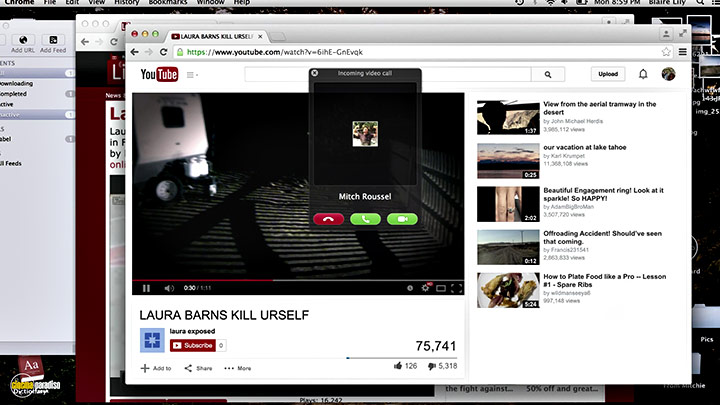Open File menu in menu bar
The image size is (720, 405).
click(50, 2)
